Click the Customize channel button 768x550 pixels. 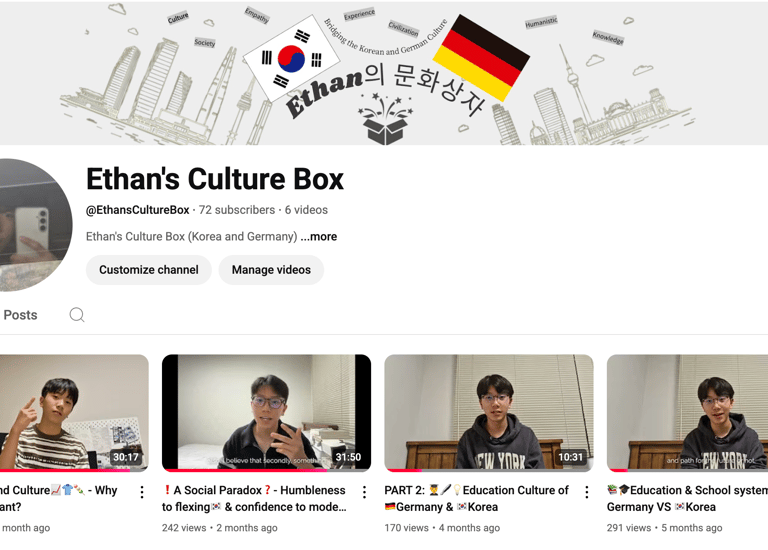coord(148,270)
